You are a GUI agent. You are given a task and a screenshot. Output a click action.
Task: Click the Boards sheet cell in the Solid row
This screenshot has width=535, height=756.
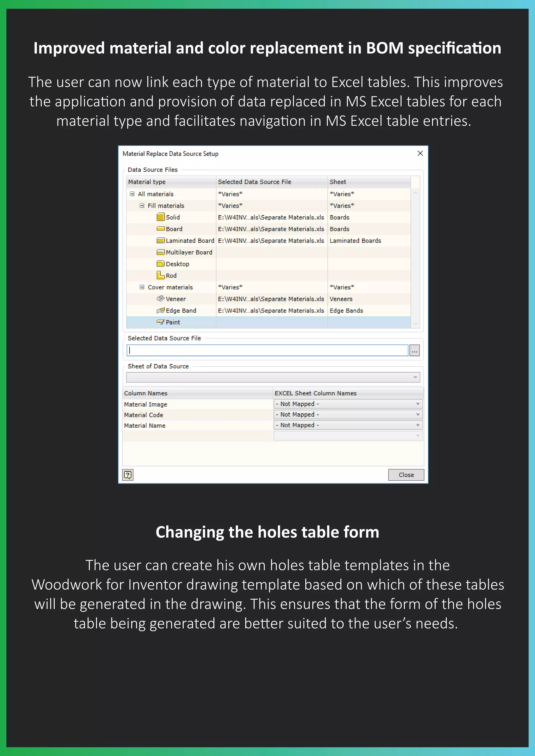coord(369,217)
